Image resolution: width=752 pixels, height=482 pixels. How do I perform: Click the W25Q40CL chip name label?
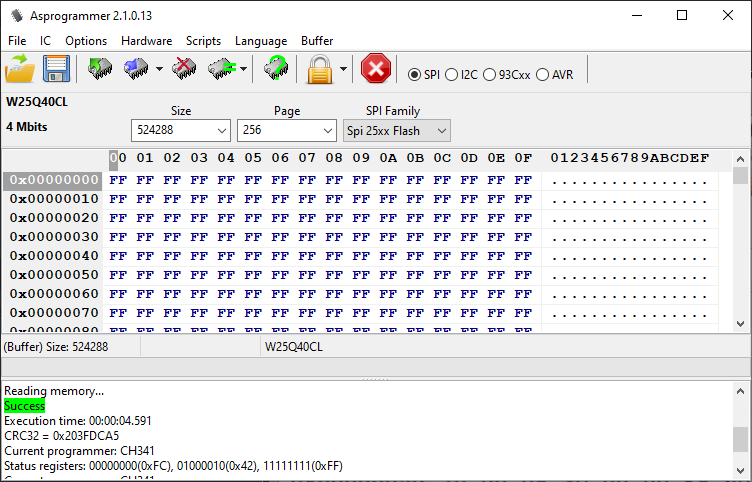pos(37,102)
